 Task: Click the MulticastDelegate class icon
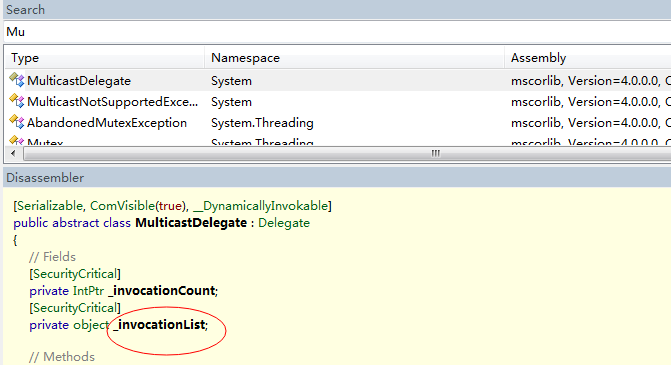point(17,80)
